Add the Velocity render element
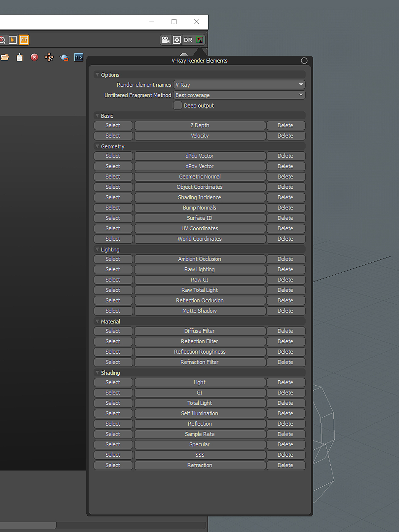Viewport: 399px width, 532px height. pyautogui.click(x=200, y=136)
